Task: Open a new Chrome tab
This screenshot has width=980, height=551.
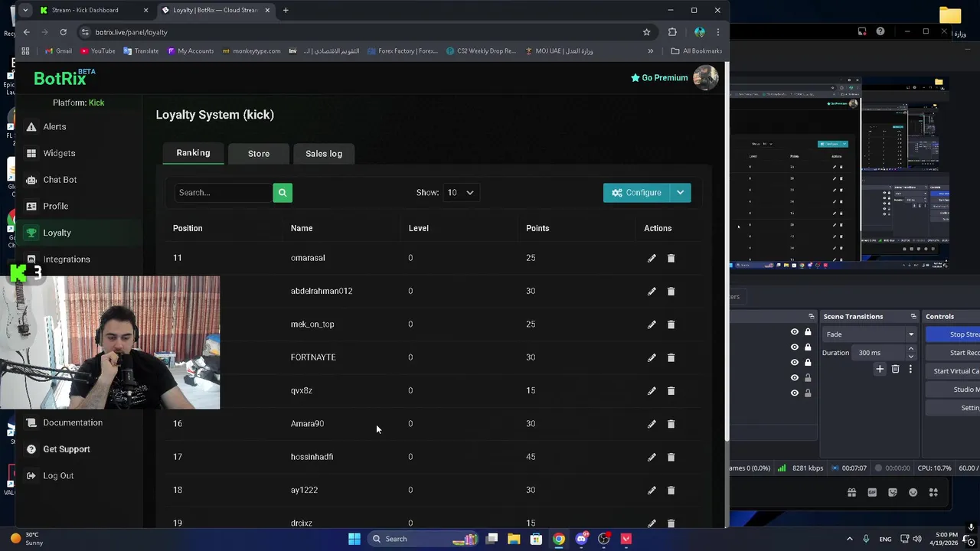Action: (286, 11)
